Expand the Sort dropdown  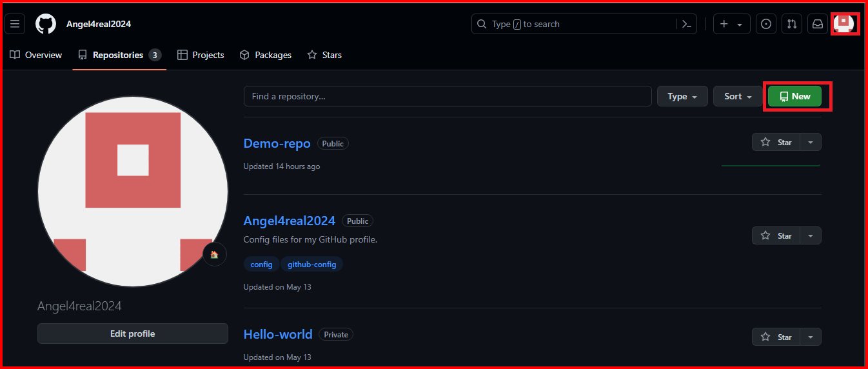click(x=738, y=96)
